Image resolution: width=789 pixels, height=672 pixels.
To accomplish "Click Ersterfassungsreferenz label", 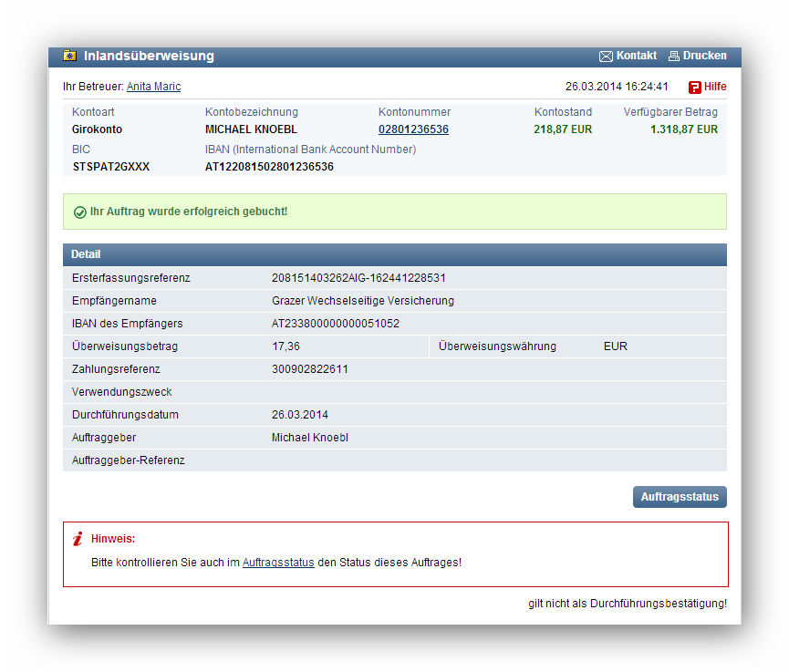I will click(x=130, y=278).
